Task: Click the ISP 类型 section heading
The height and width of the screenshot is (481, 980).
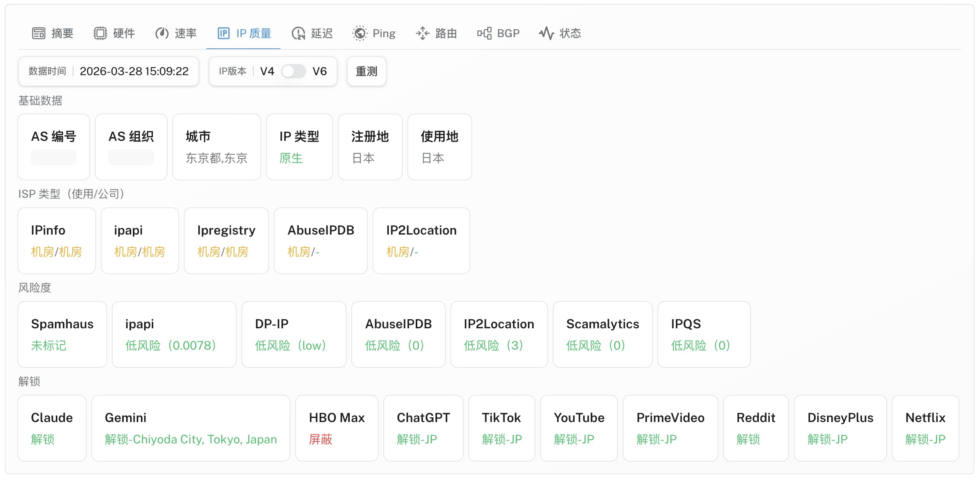Action: pos(72,194)
